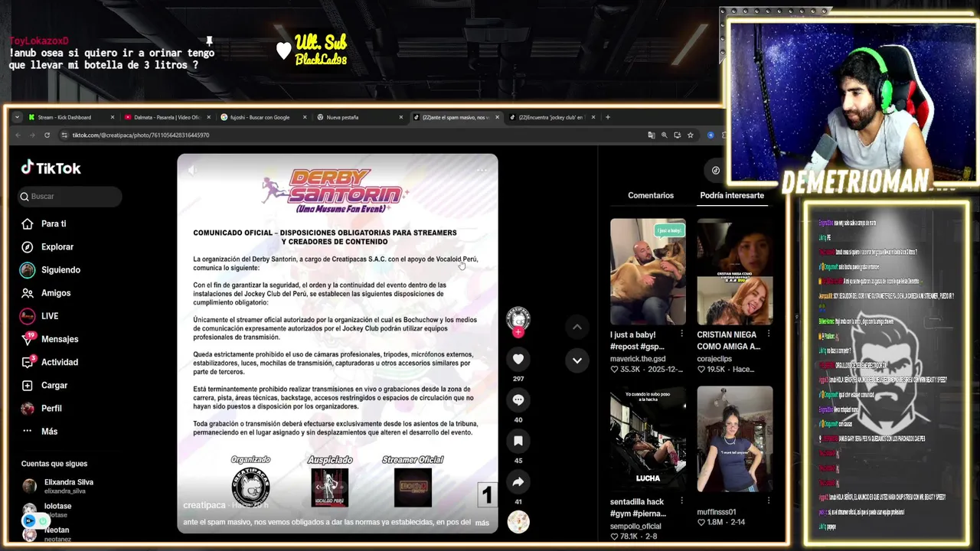Toggle mute speaker icon on post
The height and width of the screenshot is (551, 980).
point(192,170)
